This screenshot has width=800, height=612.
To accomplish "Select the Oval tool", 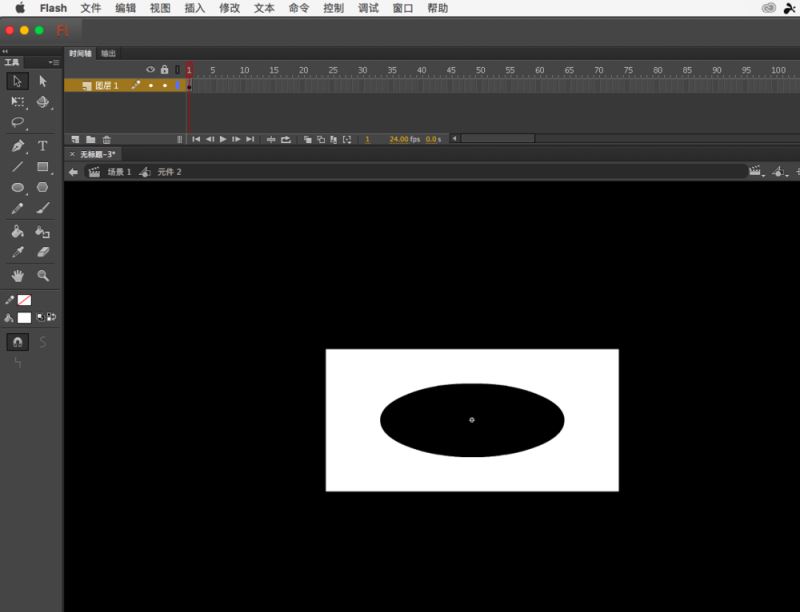I will pos(17,188).
